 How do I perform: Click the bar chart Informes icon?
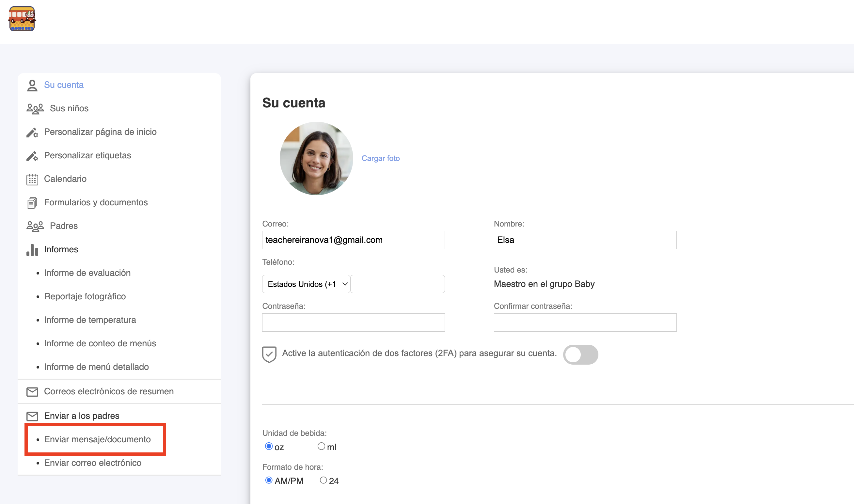[x=32, y=250]
